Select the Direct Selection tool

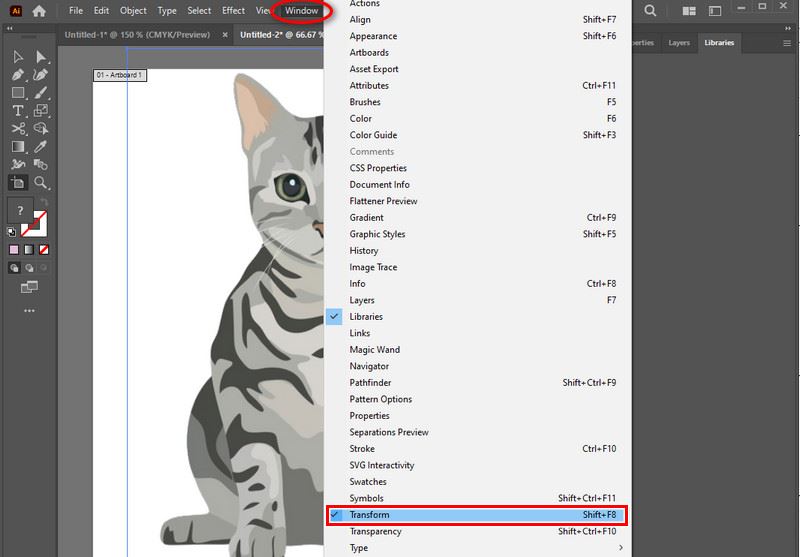point(41,57)
